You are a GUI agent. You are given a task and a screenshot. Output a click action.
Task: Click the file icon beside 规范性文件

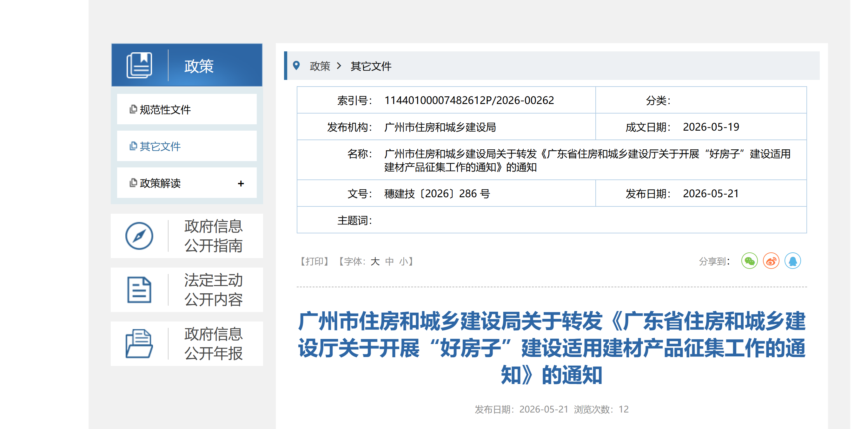(x=133, y=109)
